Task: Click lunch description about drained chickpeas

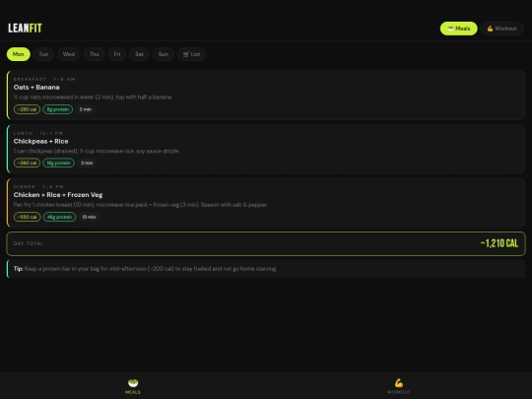Action: pyautogui.click(x=97, y=151)
